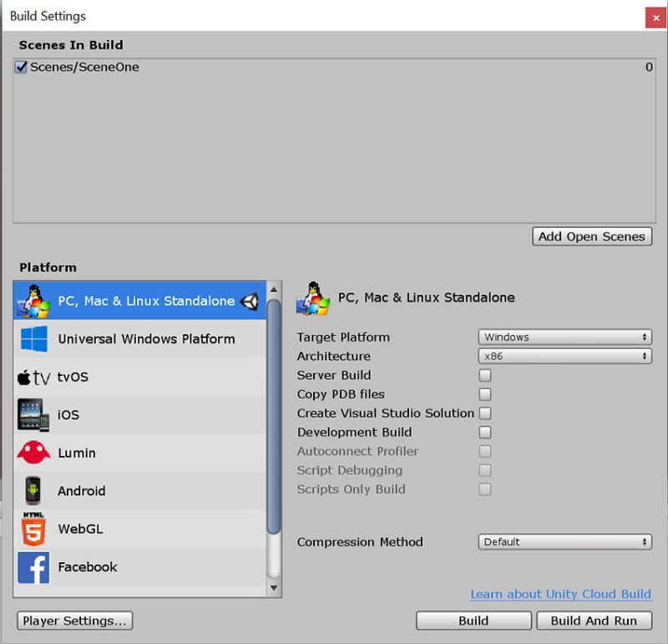This screenshot has height=644, width=668.
Task: Select the WebGL HTML5 icon
Action: click(32, 530)
